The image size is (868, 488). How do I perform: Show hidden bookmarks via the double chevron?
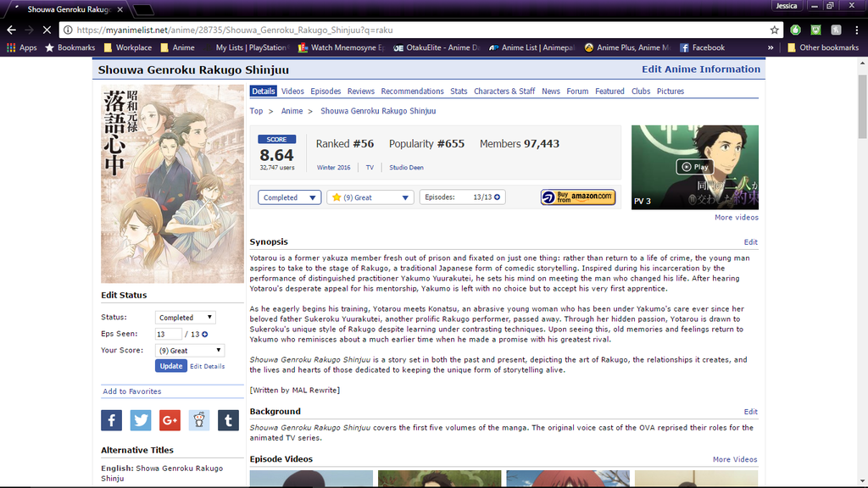[770, 47]
